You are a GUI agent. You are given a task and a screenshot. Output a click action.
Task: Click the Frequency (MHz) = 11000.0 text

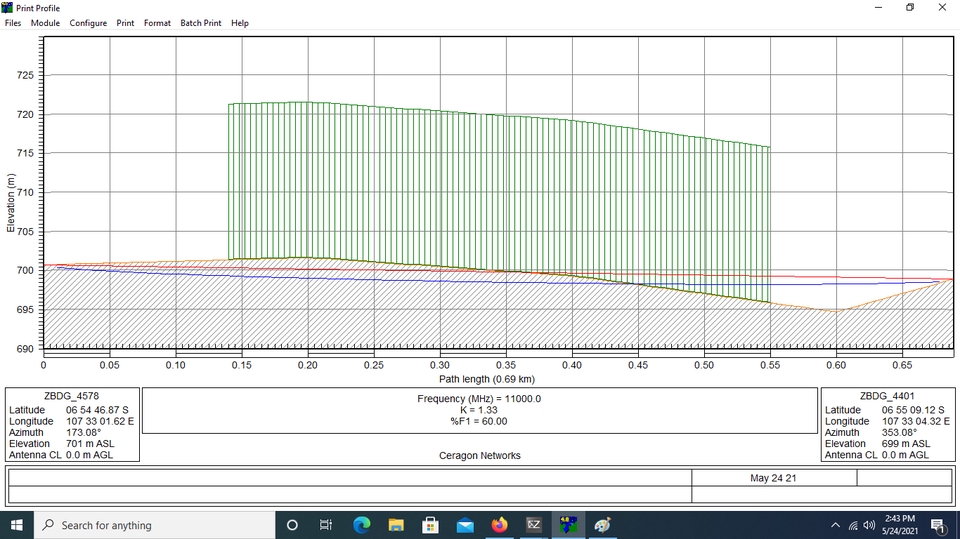pyautogui.click(x=479, y=399)
